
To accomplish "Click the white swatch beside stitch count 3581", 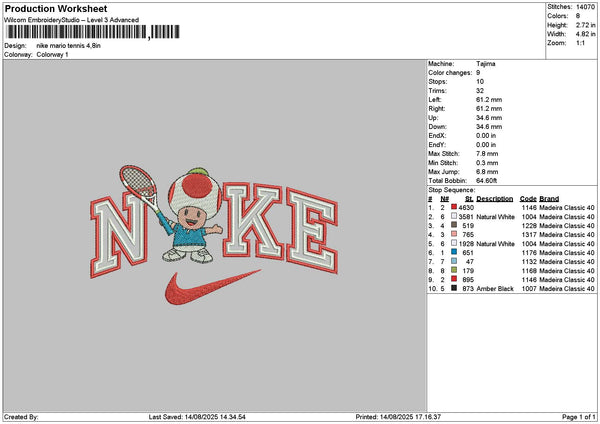I will [454, 216].
